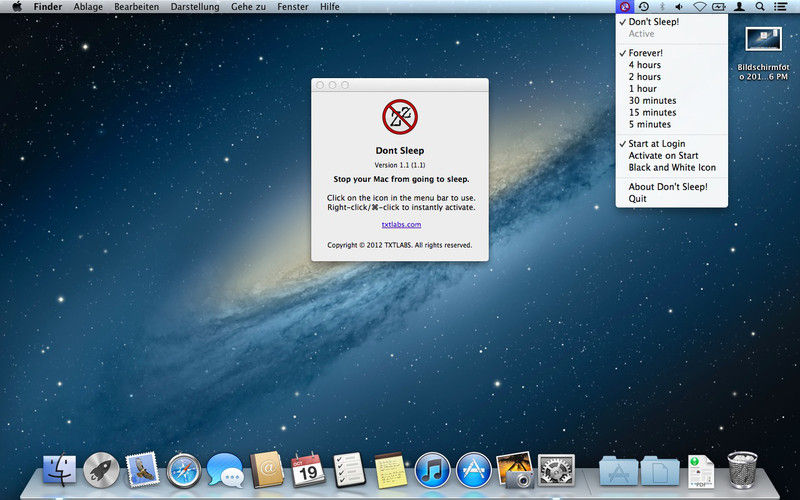Open the Apple menu
The width and height of the screenshot is (800, 500).
pyautogui.click(x=17, y=7)
